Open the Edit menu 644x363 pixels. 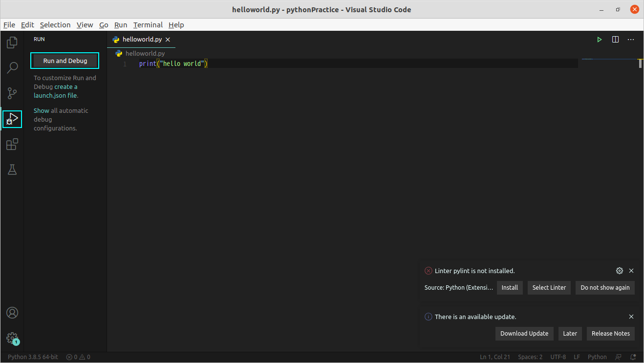(x=27, y=25)
